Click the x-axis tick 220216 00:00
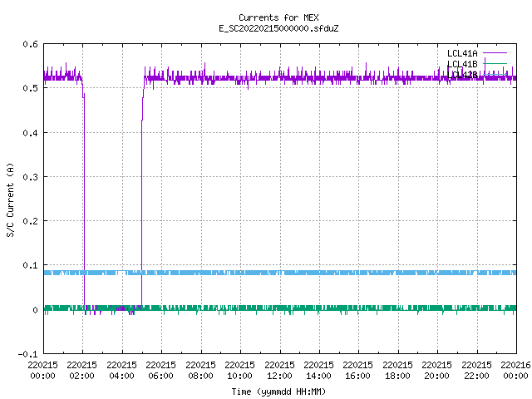 [515, 371]
